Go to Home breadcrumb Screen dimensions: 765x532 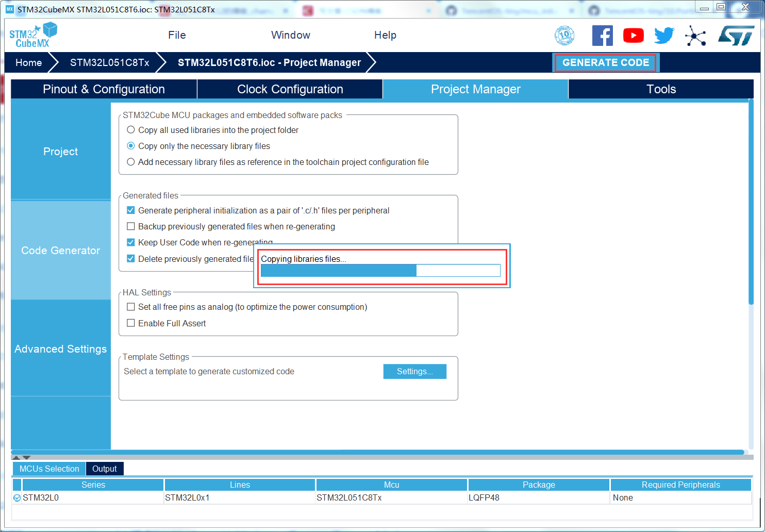[x=29, y=62]
